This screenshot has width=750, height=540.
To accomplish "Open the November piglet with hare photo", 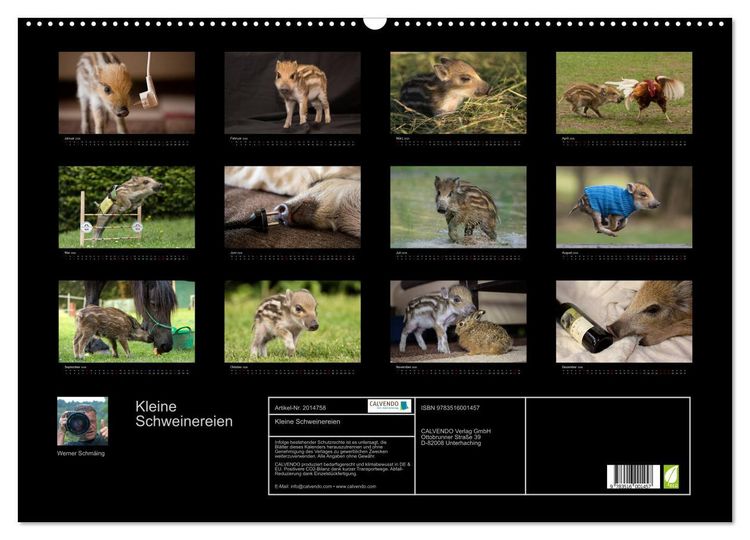I will click(458, 321).
